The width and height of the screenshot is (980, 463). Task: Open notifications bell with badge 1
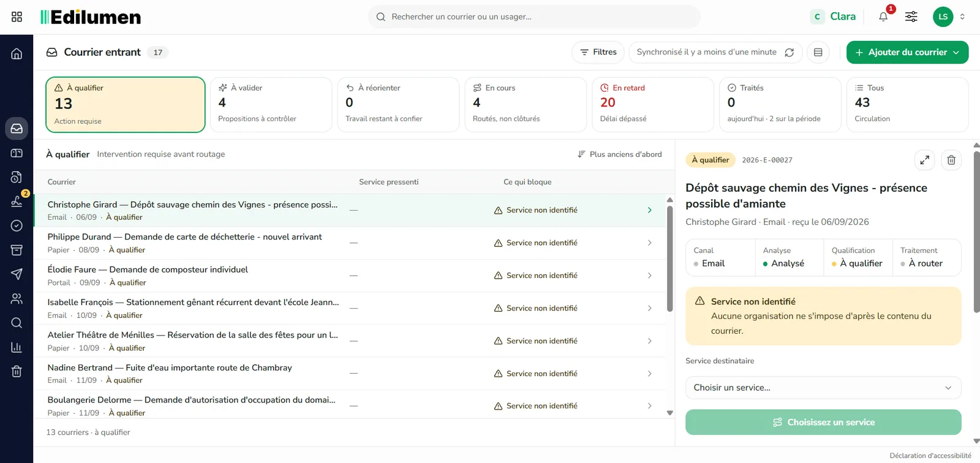pos(883,17)
